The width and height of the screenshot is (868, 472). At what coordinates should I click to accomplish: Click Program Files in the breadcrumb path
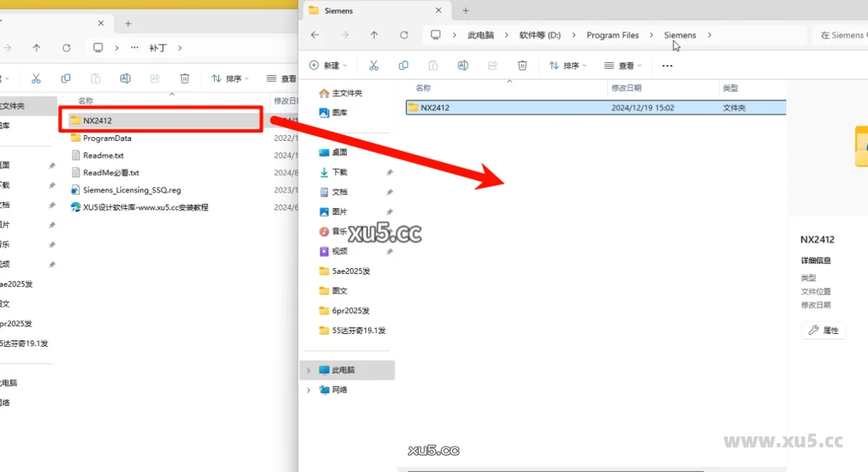613,34
